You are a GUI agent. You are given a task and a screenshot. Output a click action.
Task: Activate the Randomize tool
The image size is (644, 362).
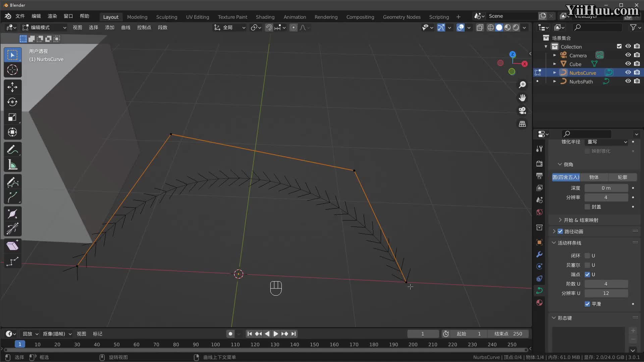[12, 261]
